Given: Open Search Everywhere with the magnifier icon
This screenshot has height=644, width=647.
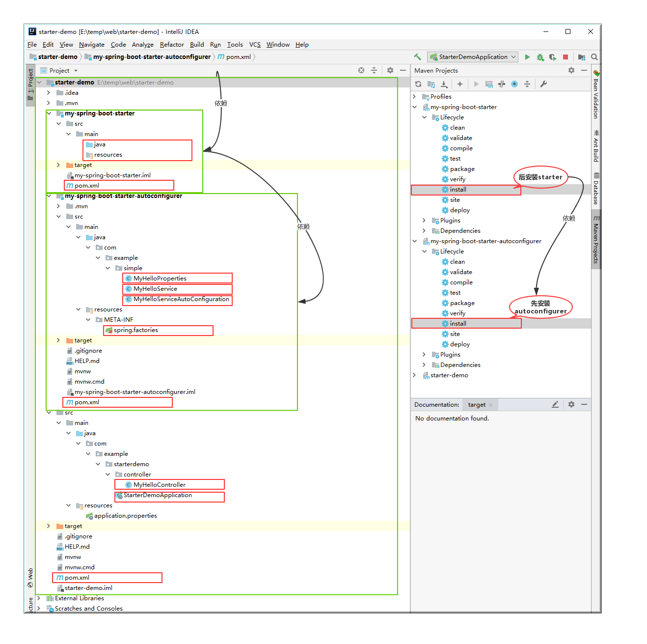Looking at the screenshot, I should click(594, 57).
